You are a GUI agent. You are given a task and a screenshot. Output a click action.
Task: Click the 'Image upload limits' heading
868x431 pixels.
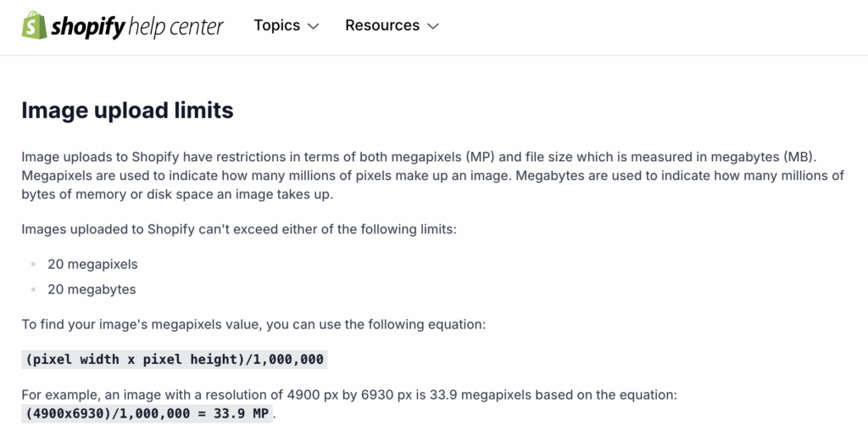[127, 110]
